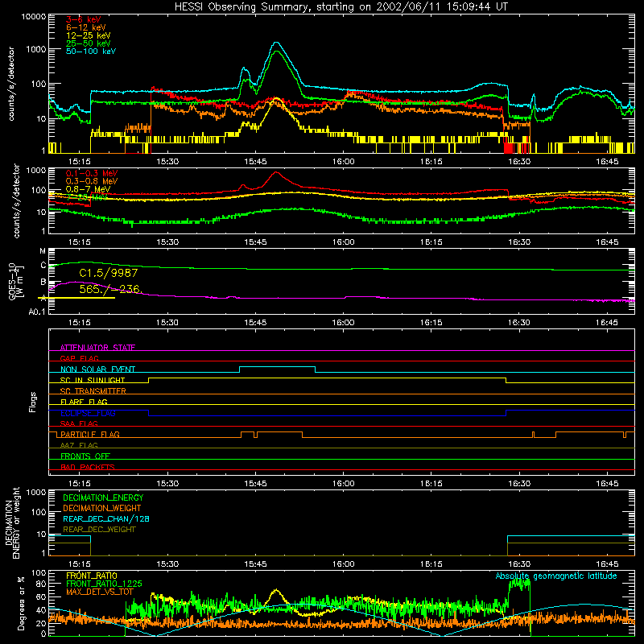
Task: Click the '0.8-7 MeV' legend label
Action: [88, 189]
